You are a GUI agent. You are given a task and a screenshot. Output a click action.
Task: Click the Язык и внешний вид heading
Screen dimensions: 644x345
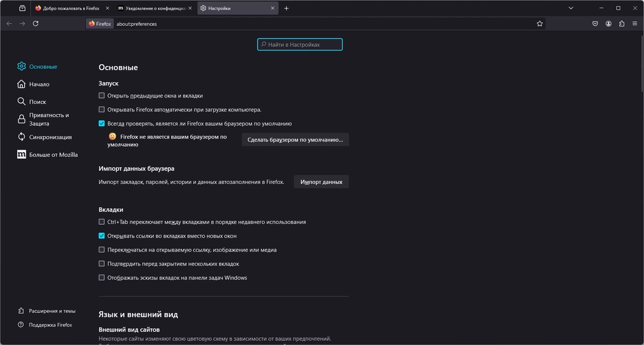tap(138, 314)
